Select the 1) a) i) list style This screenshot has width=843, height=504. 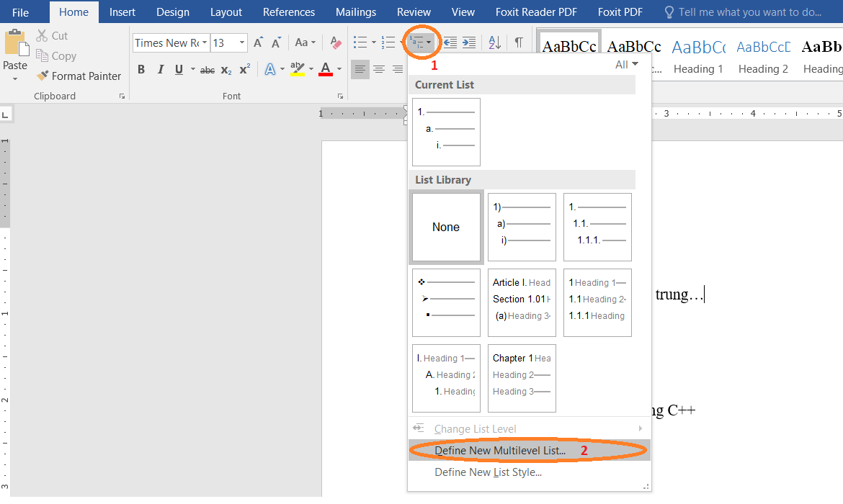click(x=522, y=227)
